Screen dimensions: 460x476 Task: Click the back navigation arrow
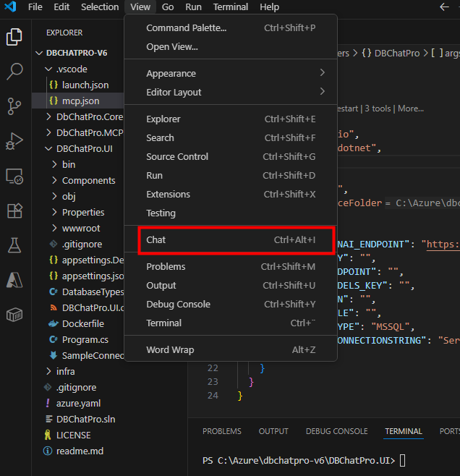444,7
